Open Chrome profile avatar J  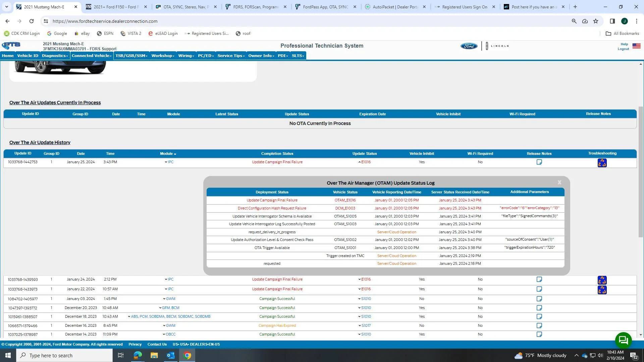pyautogui.click(x=624, y=21)
